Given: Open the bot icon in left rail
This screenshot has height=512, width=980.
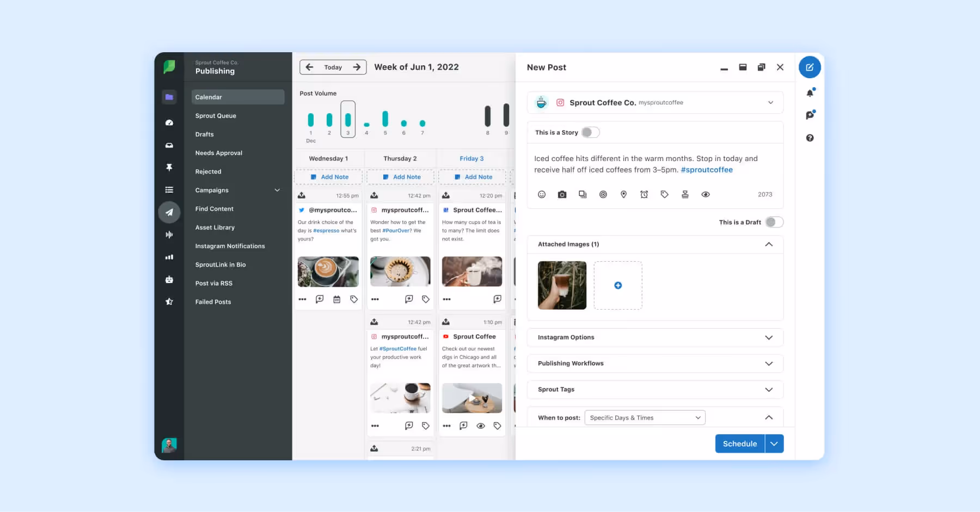Looking at the screenshot, I should pyautogui.click(x=169, y=279).
